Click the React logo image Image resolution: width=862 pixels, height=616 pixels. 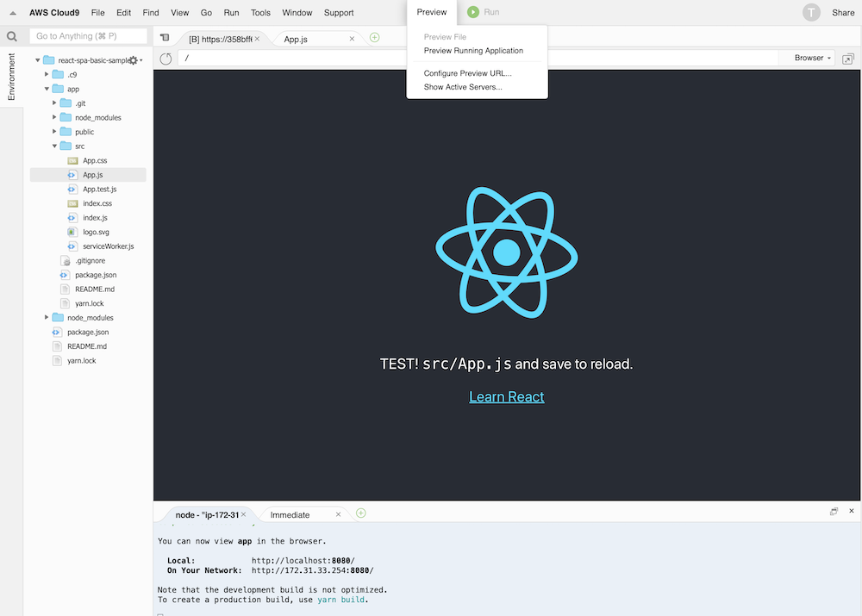tap(506, 252)
